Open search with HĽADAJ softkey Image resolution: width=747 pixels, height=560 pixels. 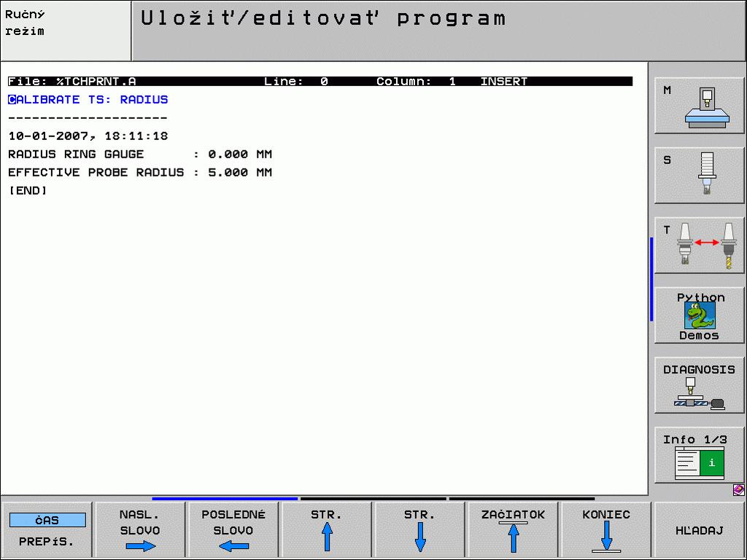click(x=700, y=530)
